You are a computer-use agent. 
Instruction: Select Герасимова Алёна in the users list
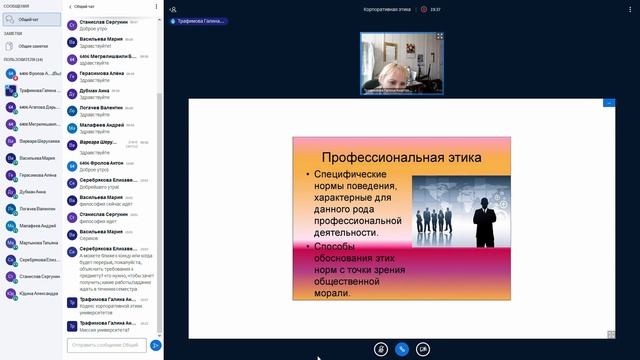[x=33, y=175]
